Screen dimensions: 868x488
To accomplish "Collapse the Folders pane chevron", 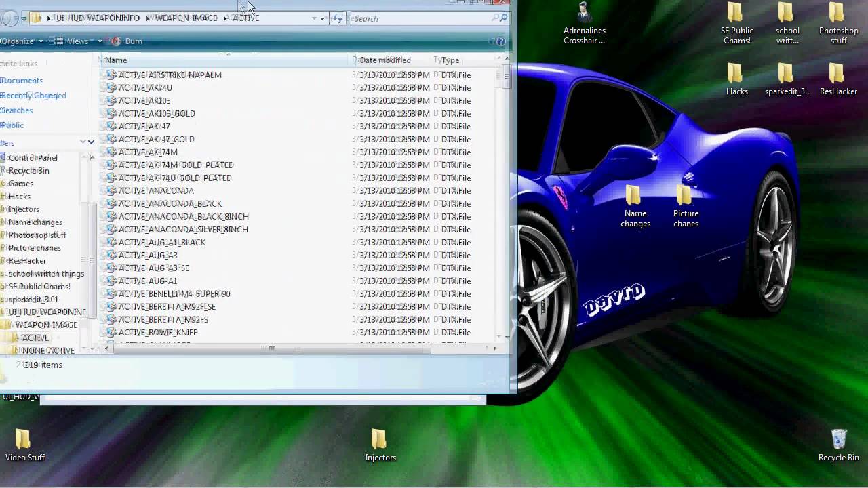I will pyautogui.click(x=91, y=142).
